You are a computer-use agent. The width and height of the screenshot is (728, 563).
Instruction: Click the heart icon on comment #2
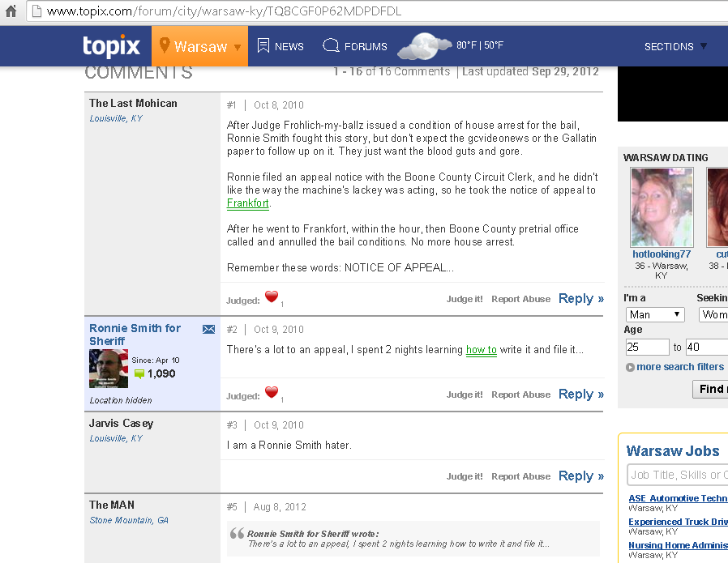point(272,392)
